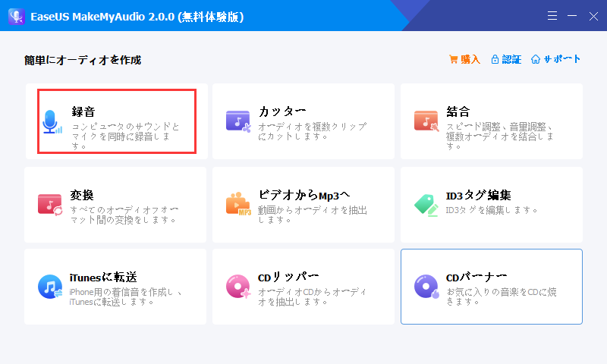This screenshot has width=607, height=364.
Task: Select the iTunesに転送 title text
Action: (x=103, y=277)
